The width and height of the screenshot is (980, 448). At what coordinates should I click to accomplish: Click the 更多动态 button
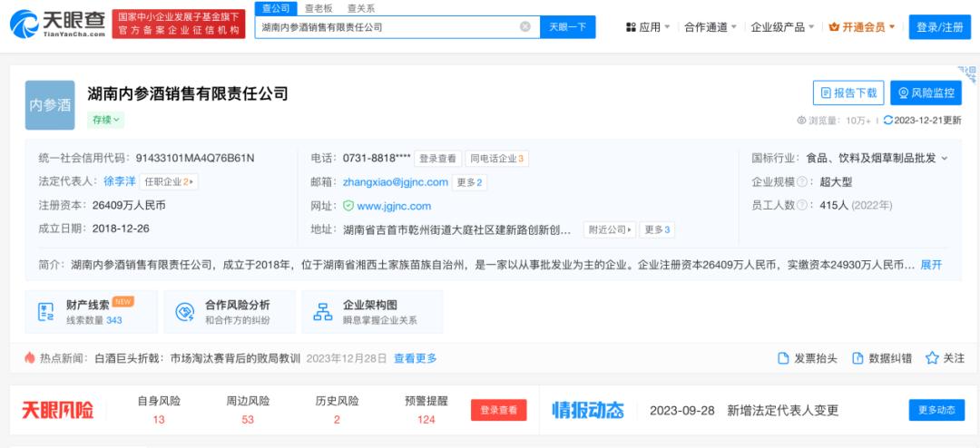[x=936, y=410]
